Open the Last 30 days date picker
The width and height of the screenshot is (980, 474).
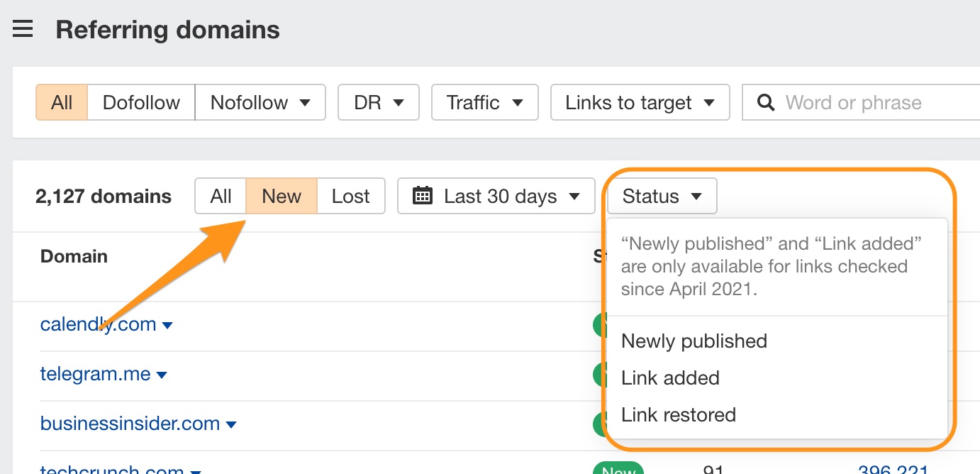(496, 196)
